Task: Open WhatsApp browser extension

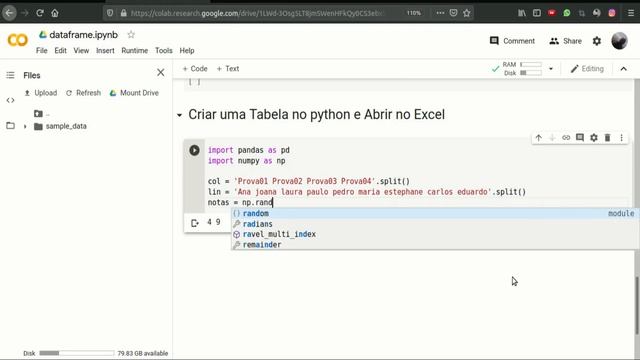Action: (x=567, y=13)
